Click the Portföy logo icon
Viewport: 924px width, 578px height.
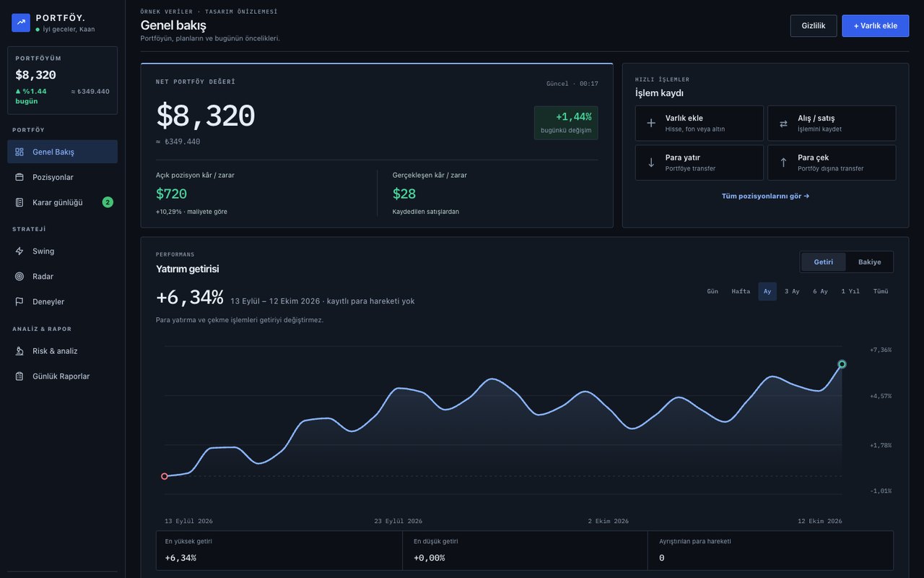tap(21, 22)
